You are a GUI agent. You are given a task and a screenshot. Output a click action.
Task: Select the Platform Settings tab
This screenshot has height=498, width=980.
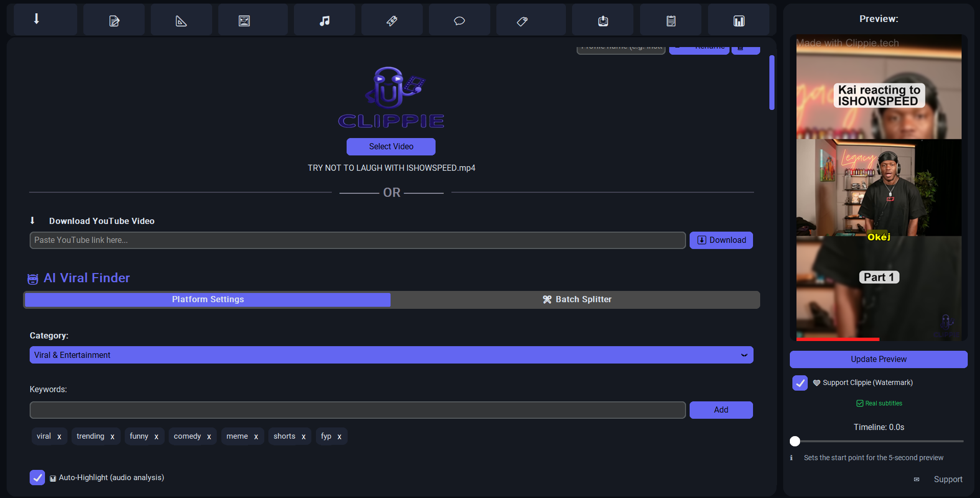(208, 300)
